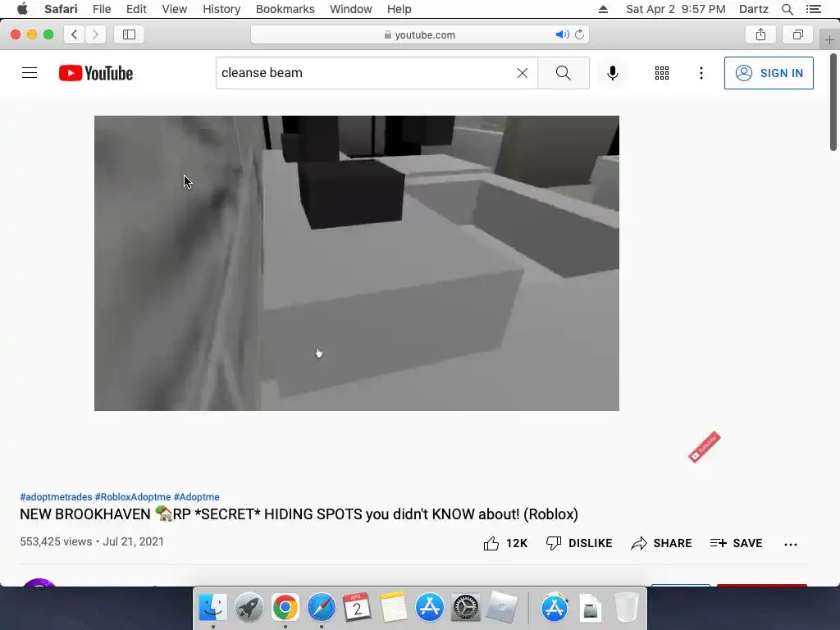The image size is (840, 630).
Task: Go back with Safari back arrow
Action: (x=75, y=34)
